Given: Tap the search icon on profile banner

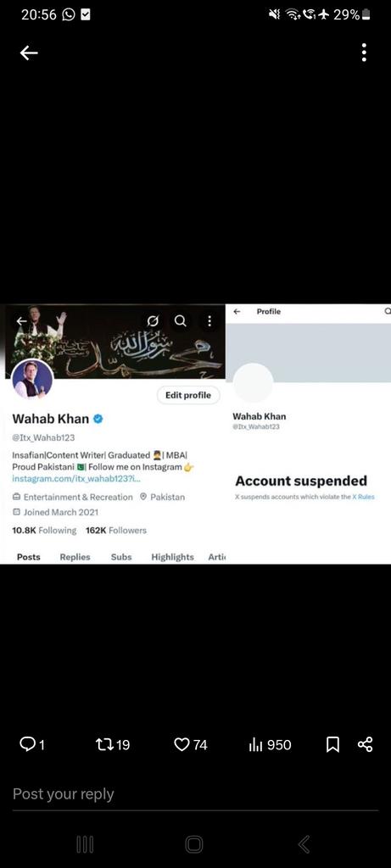Looking at the screenshot, I should tap(181, 321).
